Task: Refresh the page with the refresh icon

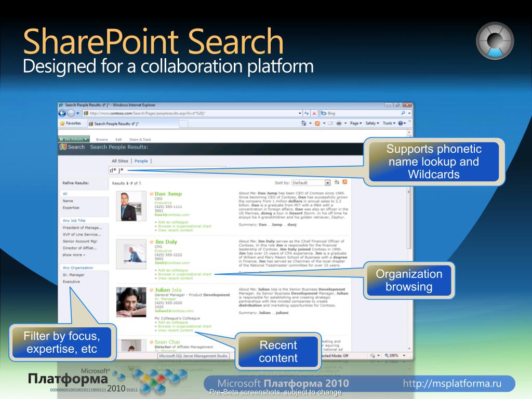Action: click(307, 113)
